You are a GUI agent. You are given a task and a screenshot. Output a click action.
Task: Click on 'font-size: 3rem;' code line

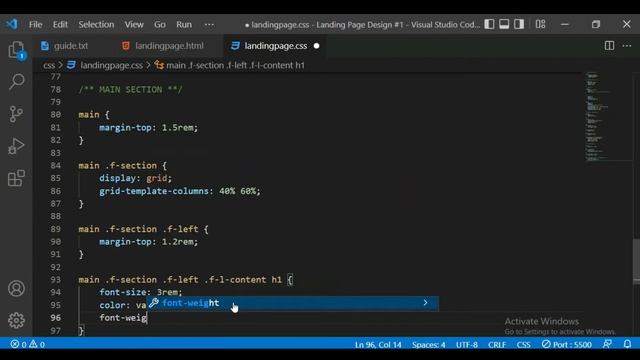[141, 292]
